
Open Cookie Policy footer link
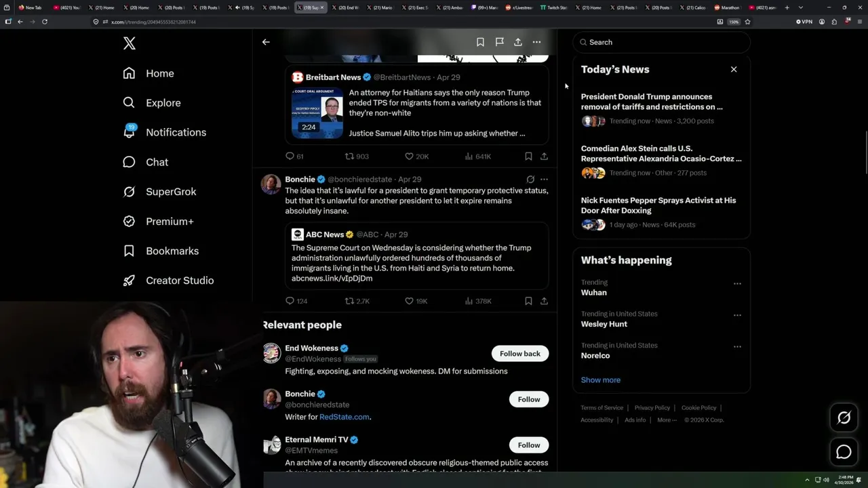click(x=698, y=408)
